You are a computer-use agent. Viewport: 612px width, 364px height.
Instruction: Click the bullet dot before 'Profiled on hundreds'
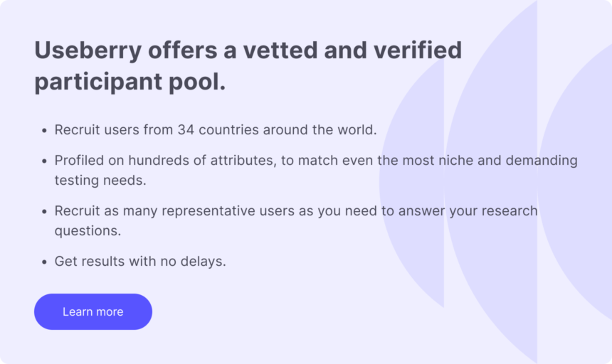(44, 161)
